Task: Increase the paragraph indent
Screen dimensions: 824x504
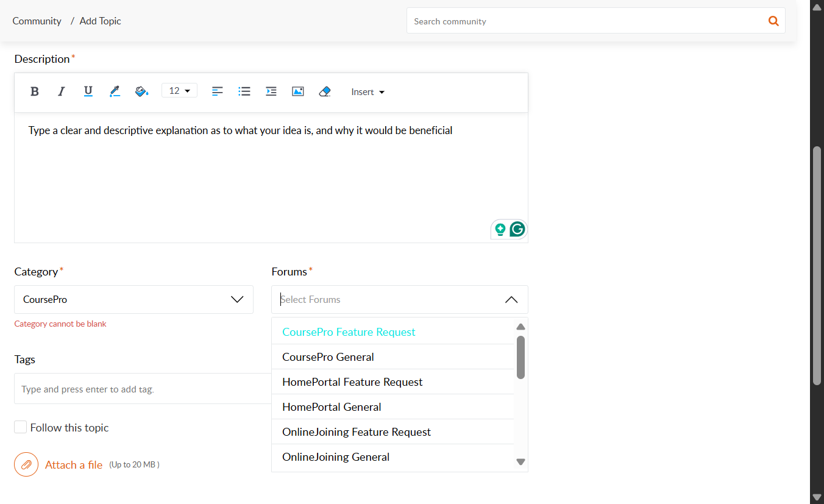Action: coord(271,91)
